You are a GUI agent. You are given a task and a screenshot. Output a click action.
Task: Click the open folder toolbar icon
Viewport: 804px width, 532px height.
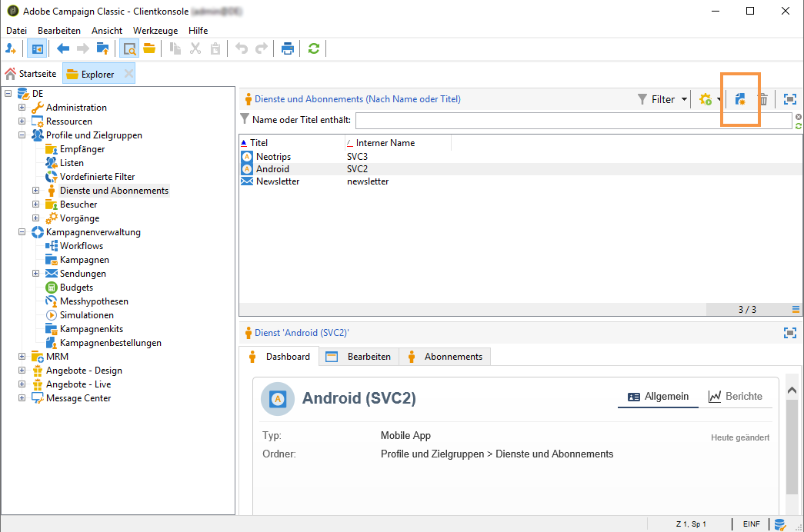pyautogui.click(x=149, y=48)
